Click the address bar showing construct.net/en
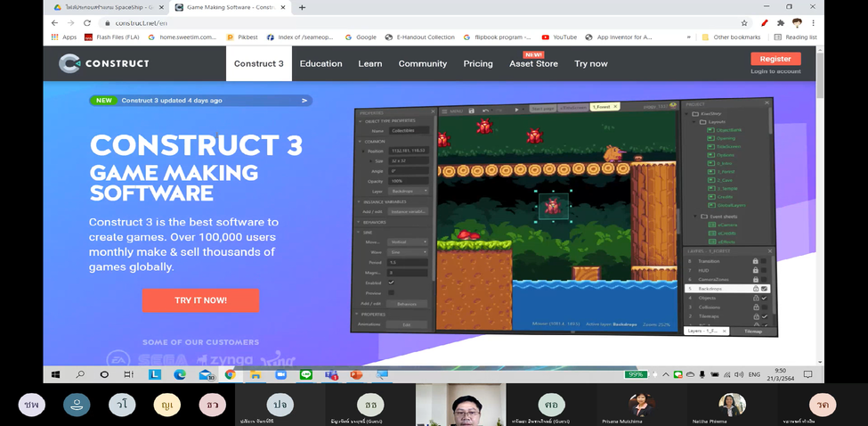The height and width of the screenshot is (426, 868). [x=421, y=23]
